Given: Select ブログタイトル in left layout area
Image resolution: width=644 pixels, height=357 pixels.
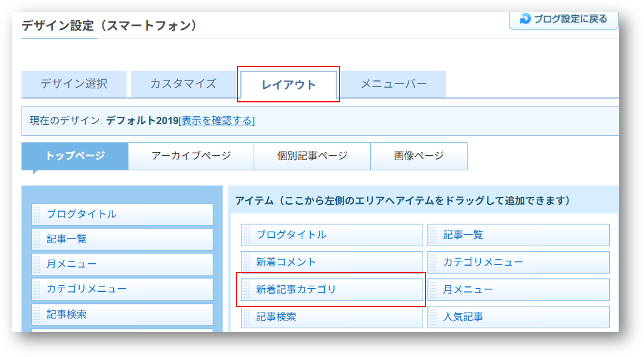Looking at the screenshot, I should coord(122,214).
